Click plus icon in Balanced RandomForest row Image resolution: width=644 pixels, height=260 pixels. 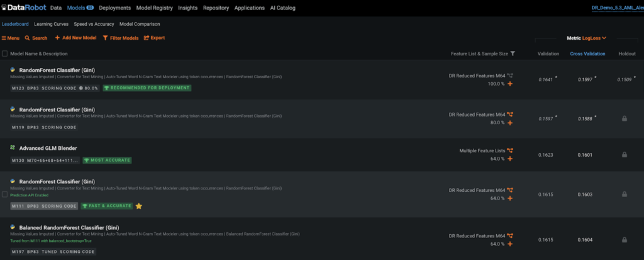point(510,244)
